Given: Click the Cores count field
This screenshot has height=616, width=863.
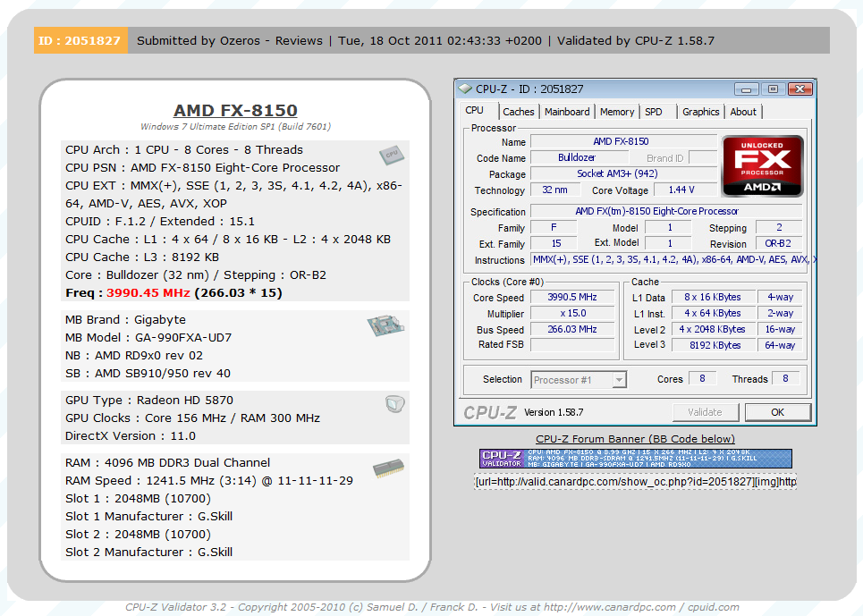Looking at the screenshot, I should tap(703, 378).
